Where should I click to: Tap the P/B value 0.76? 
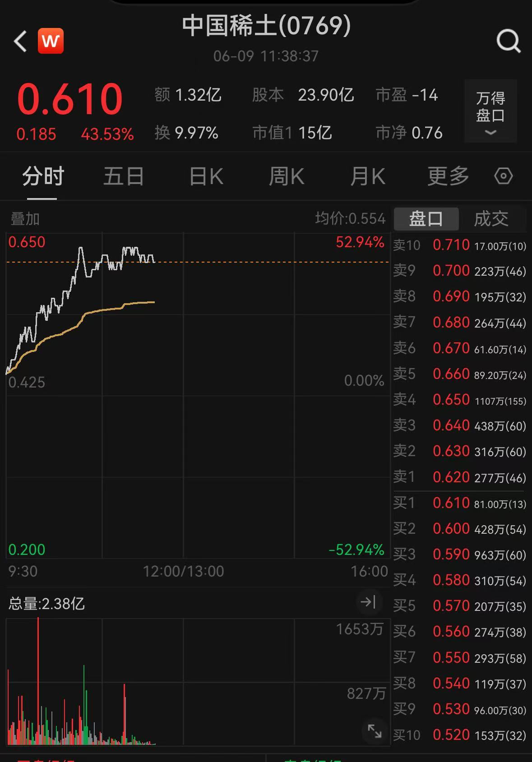click(x=427, y=133)
